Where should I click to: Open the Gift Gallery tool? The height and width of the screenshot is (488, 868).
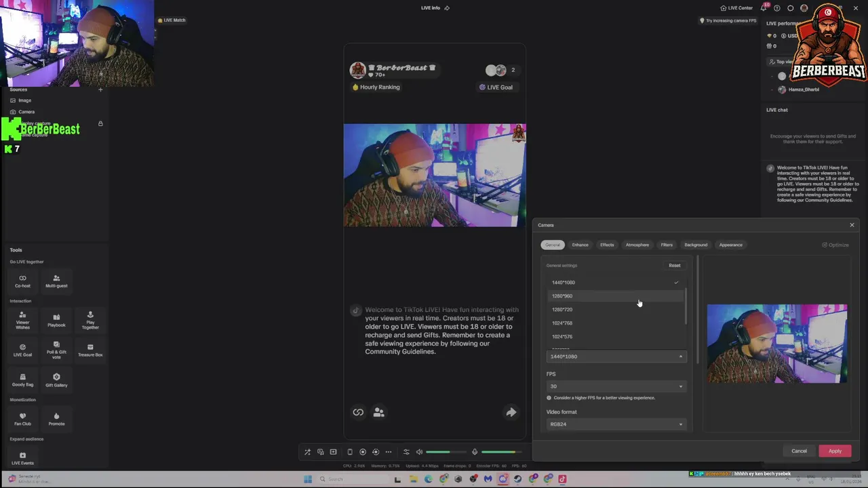click(56, 380)
